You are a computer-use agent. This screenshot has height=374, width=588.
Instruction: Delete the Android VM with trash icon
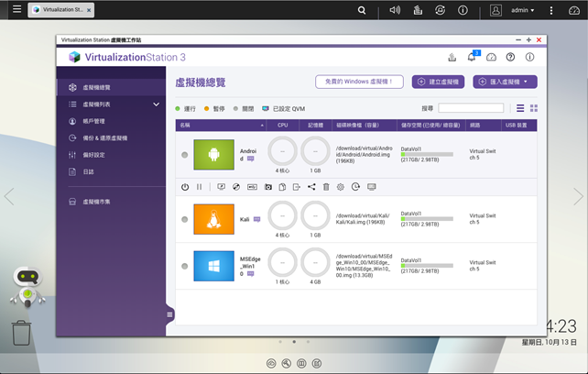click(x=326, y=187)
